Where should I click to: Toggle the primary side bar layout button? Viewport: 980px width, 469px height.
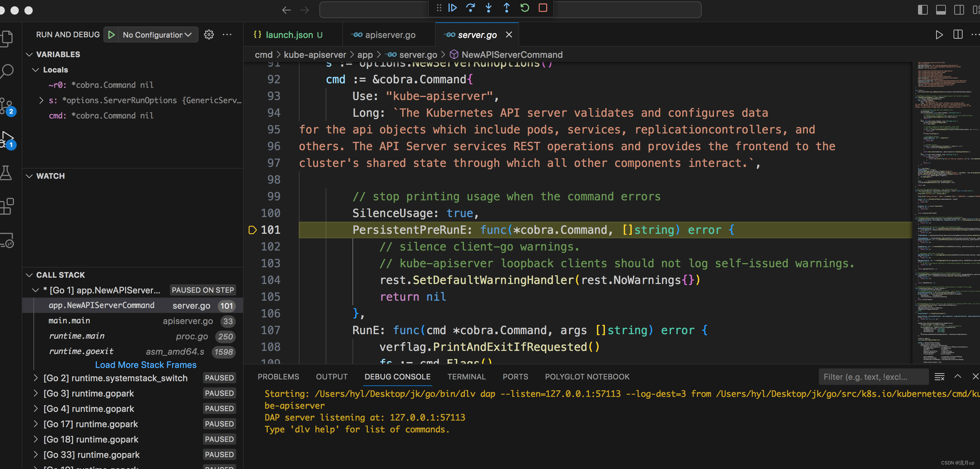923,9
